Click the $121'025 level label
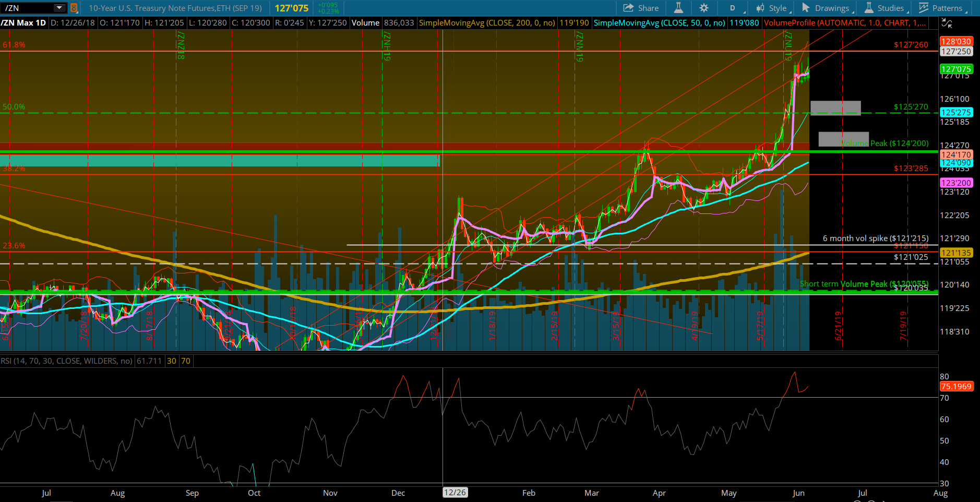980x502 pixels. click(x=911, y=257)
